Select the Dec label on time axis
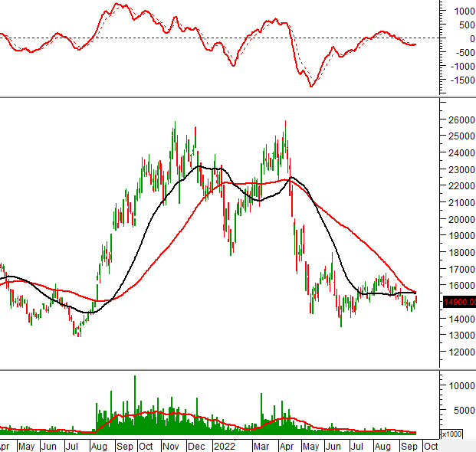The height and width of the screenshot is (452, 476). click(196, 446)
